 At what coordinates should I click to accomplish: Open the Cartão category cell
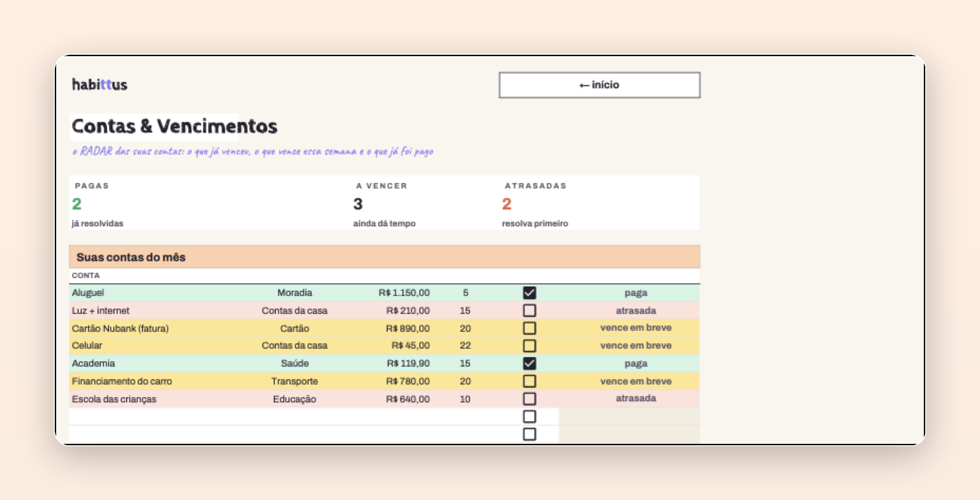point(294,328)
